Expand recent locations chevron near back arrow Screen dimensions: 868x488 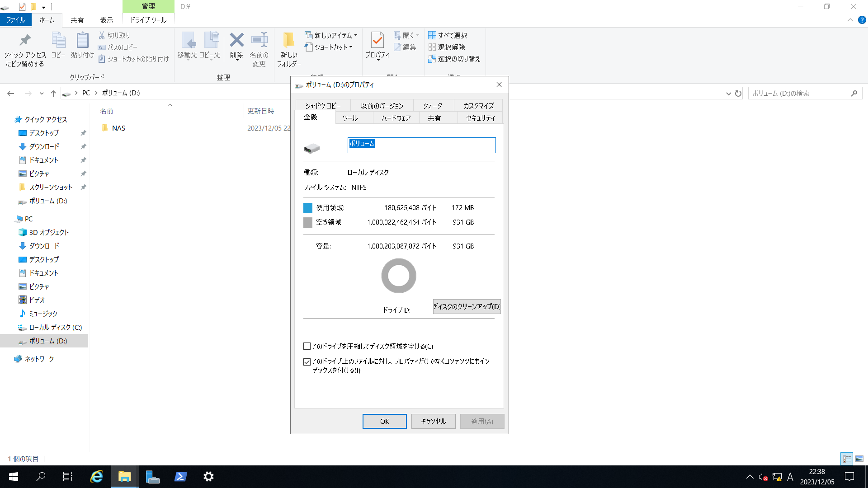(42, 94)
